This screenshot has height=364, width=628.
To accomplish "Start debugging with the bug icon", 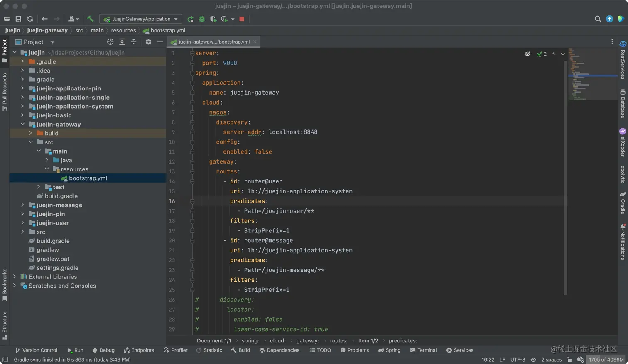I will pyautogui.click(x=202, y=19).
